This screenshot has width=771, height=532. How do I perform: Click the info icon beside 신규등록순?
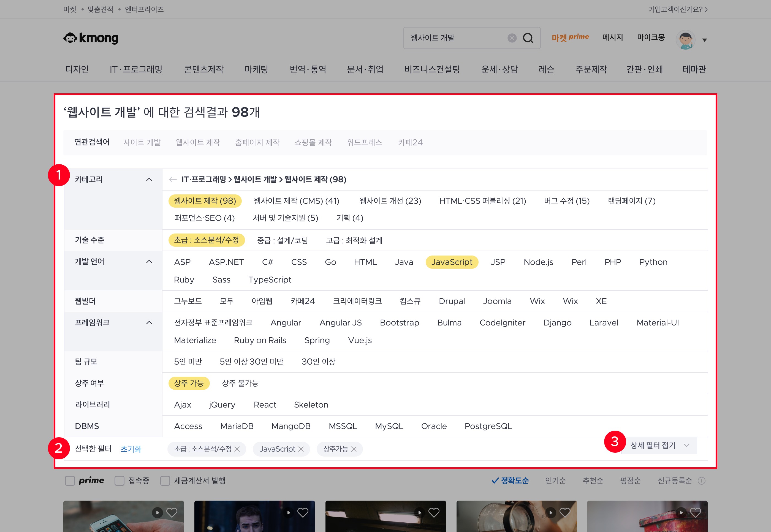(x=701, y=481)
